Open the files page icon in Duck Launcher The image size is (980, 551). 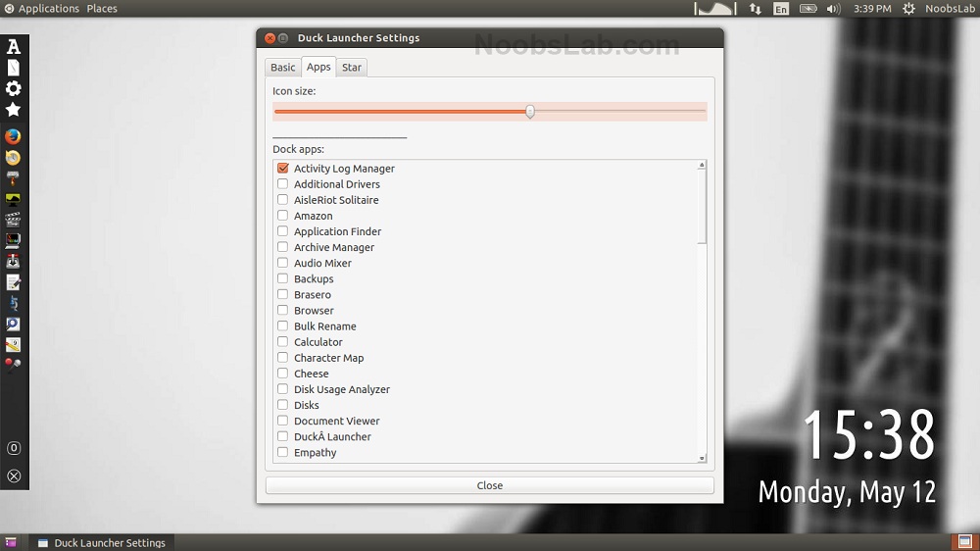pos(13,68)
